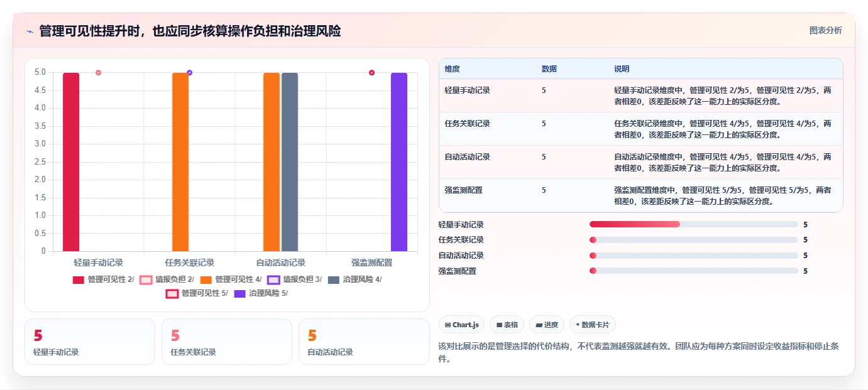Click the 5.0 y-axis label

[x=40, y=72]
